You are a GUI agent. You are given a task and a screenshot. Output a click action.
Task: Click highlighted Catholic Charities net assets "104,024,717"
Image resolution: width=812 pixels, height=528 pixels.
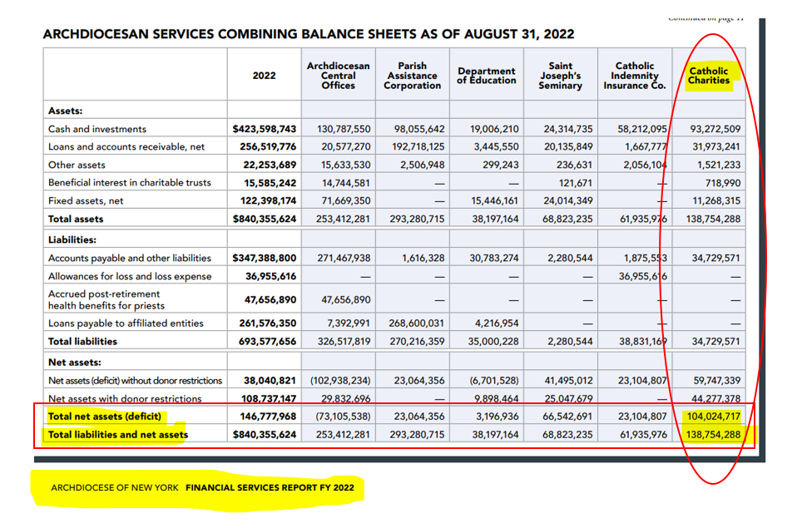[x=714, y=417]
